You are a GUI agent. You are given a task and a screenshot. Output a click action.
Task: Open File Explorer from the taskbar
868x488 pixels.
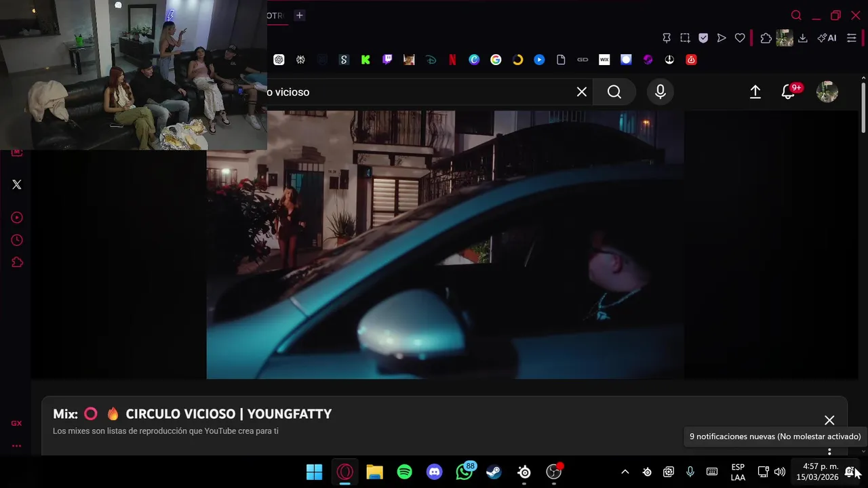click(374, 472)
